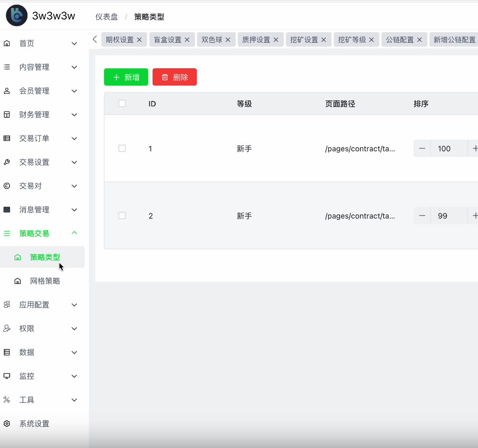This screenshot has width=478, height=448.
Task: Click the database icon beside 数据
Action: (x=7, y=352)
